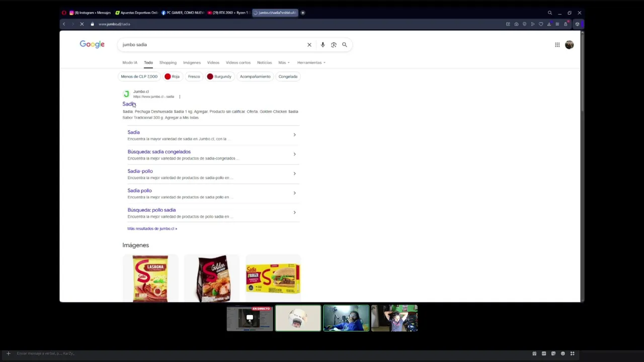Open the easy setup lines icon
The height and width of the screenshot is (362, 644).
(x=557, y=24)
